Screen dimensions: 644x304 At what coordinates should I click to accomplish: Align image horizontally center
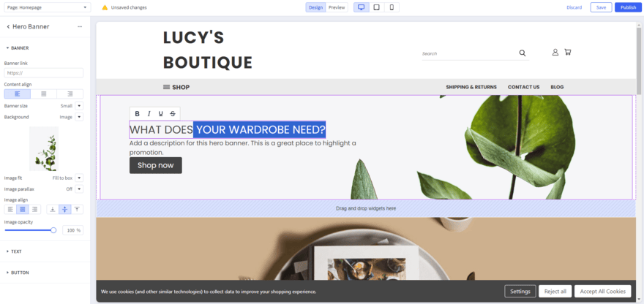click(x=23, y=210)
